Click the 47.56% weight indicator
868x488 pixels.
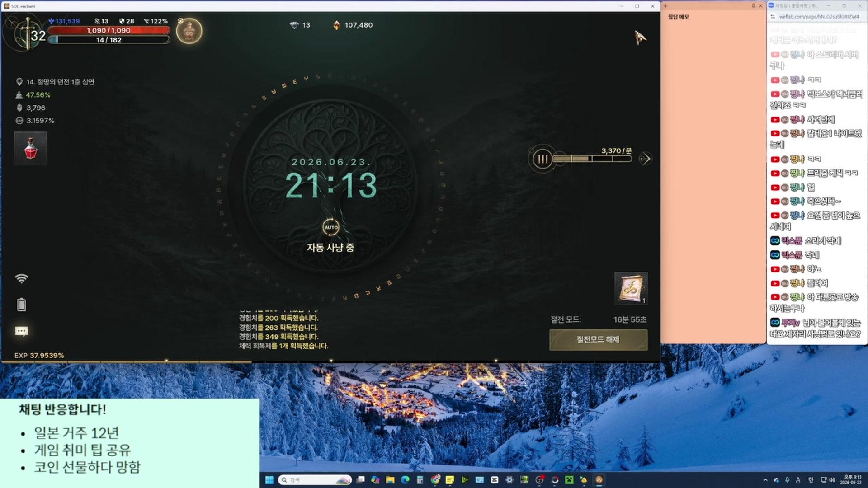coord(33,95)
